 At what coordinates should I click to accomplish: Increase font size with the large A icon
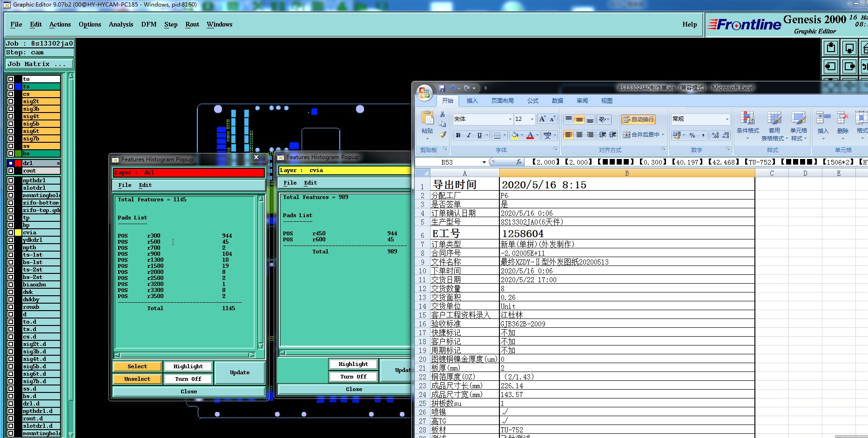(x=542, y=119)
